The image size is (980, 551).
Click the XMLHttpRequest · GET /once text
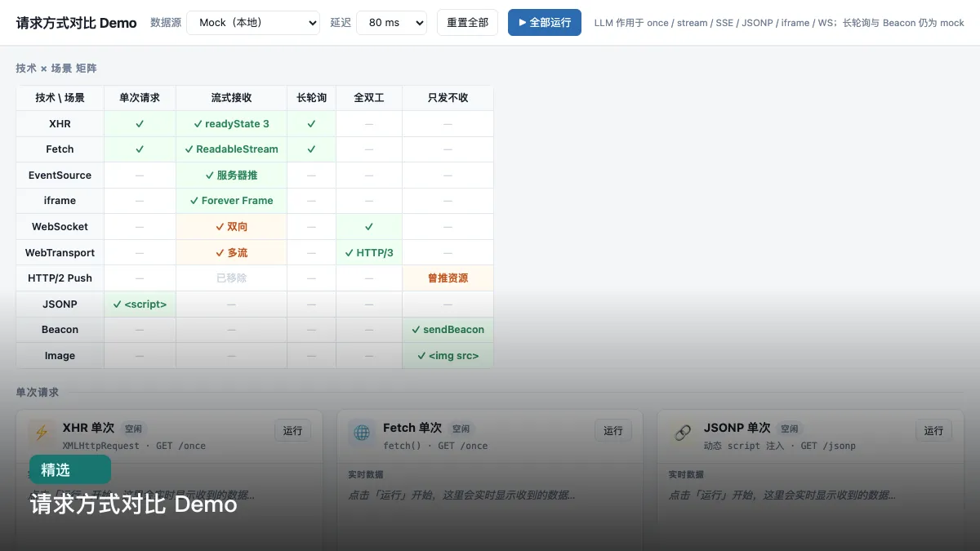(x=134, y=446)
